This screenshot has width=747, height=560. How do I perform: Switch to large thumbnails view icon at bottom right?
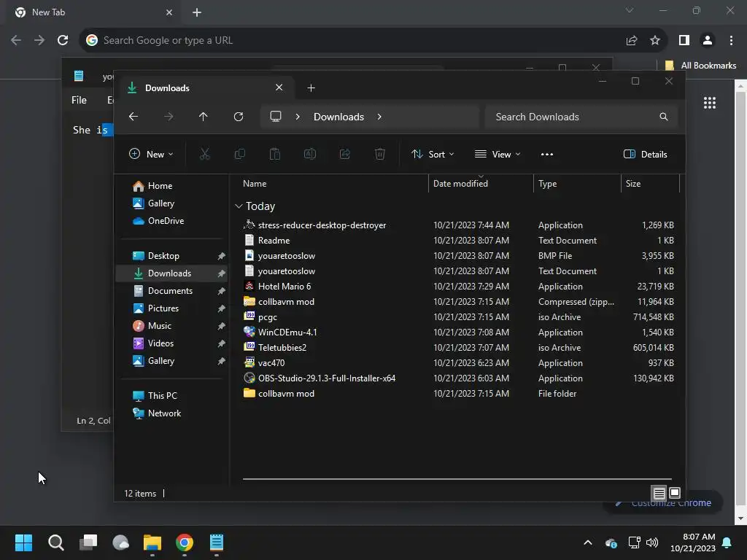[x=675, y=493]
